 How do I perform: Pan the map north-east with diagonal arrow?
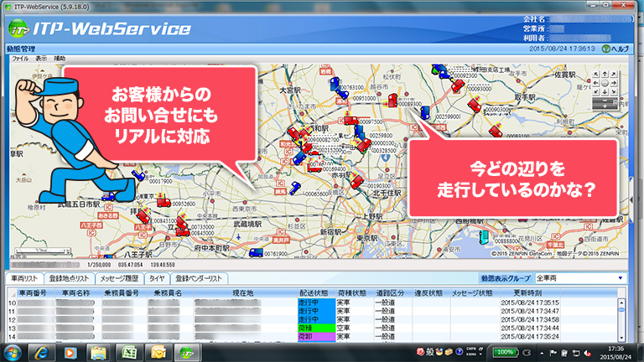(614, 74)
